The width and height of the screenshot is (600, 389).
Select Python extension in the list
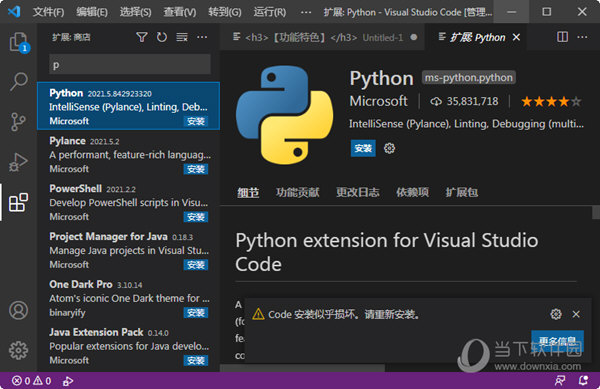(128, 106)
